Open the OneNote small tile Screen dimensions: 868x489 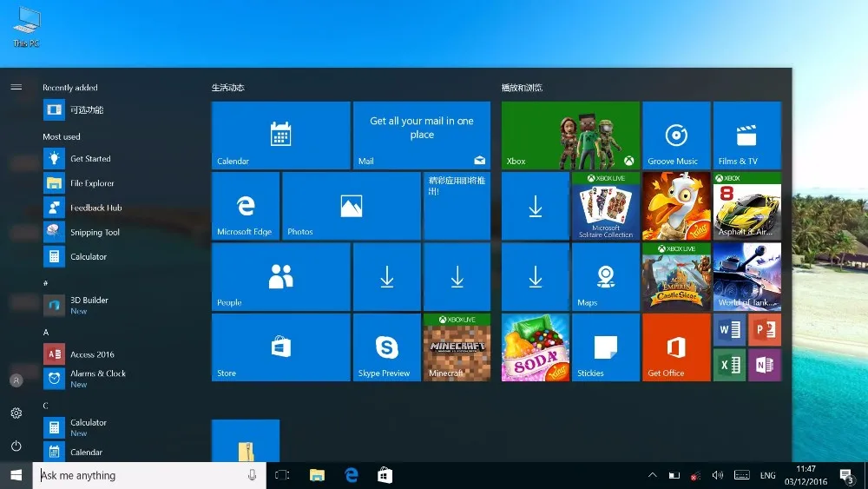click(x=765, y=365)
